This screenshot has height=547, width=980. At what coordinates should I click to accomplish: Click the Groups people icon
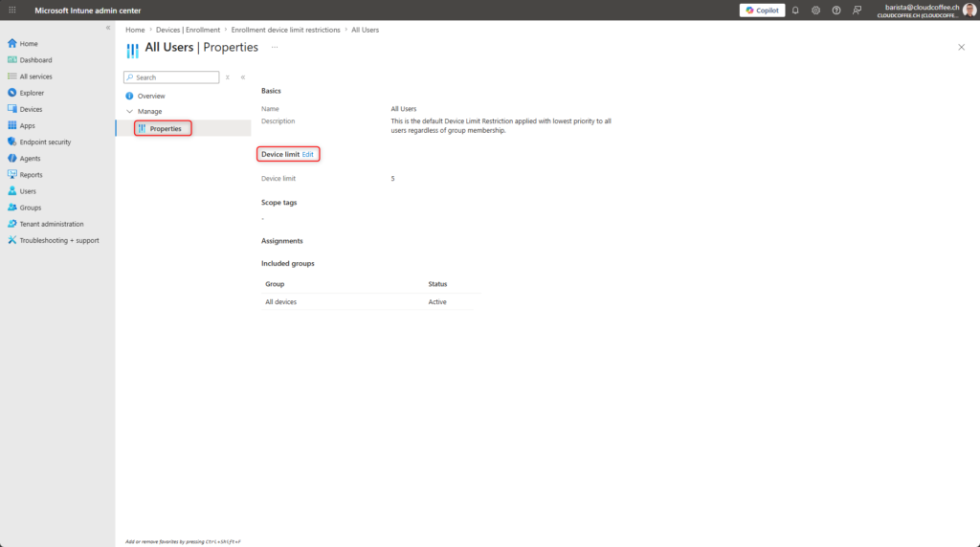pos(11,208)
